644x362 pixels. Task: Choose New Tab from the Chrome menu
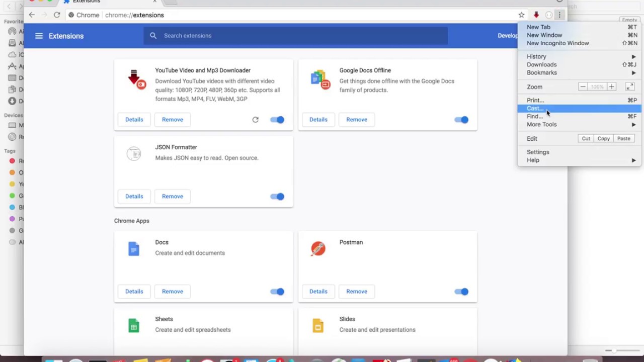pos(579,27)
